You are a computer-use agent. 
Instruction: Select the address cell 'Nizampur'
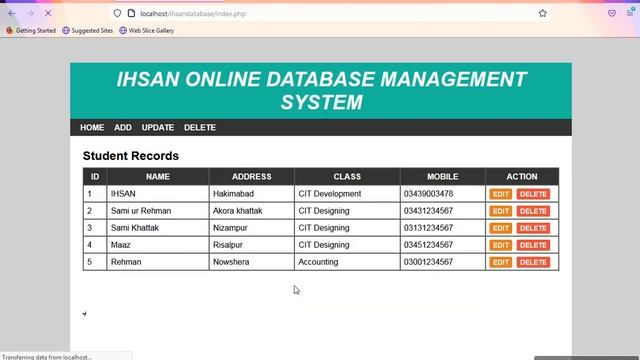click(x=251, y=228)
